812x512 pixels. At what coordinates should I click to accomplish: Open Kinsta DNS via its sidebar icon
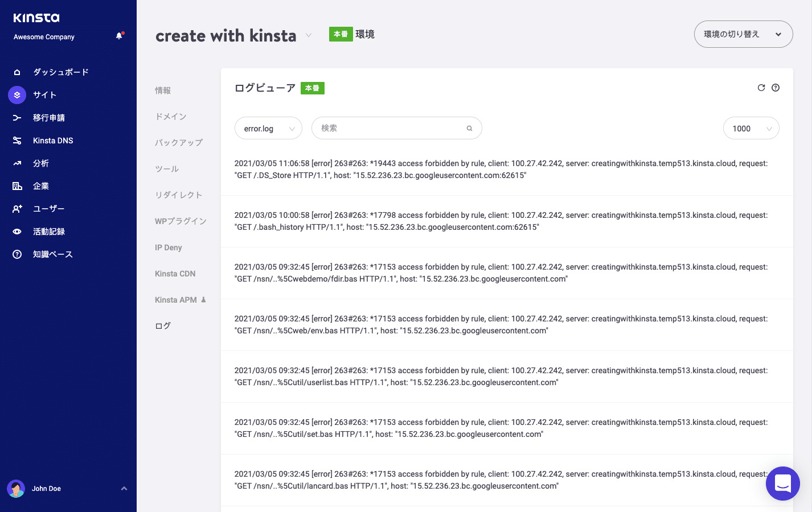[x=17, y=140]
